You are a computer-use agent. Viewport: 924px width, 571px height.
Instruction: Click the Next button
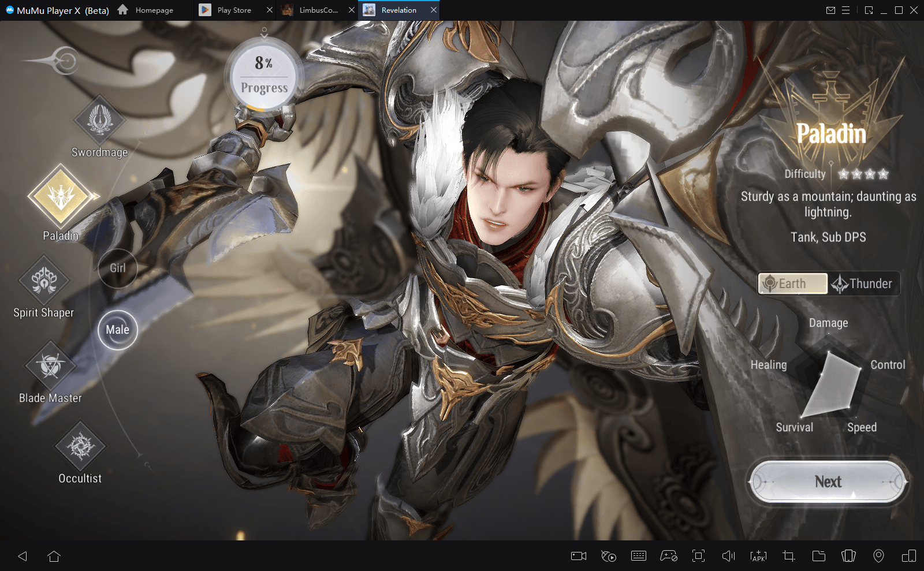(x=828, y=482)
